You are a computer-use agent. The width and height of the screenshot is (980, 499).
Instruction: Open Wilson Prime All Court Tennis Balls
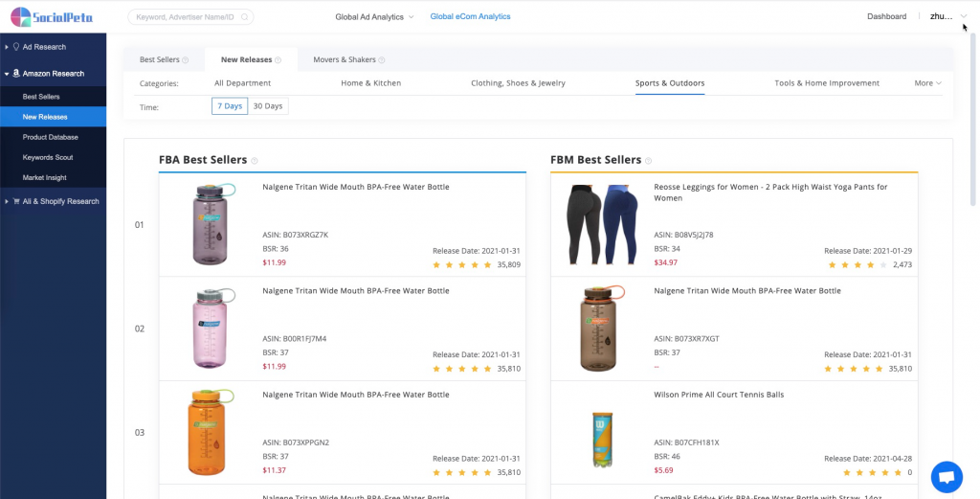point(719,395)
